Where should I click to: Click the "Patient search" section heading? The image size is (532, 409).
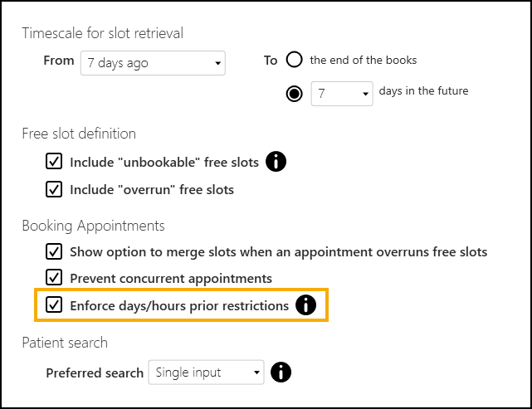click(x=65, y=343)
